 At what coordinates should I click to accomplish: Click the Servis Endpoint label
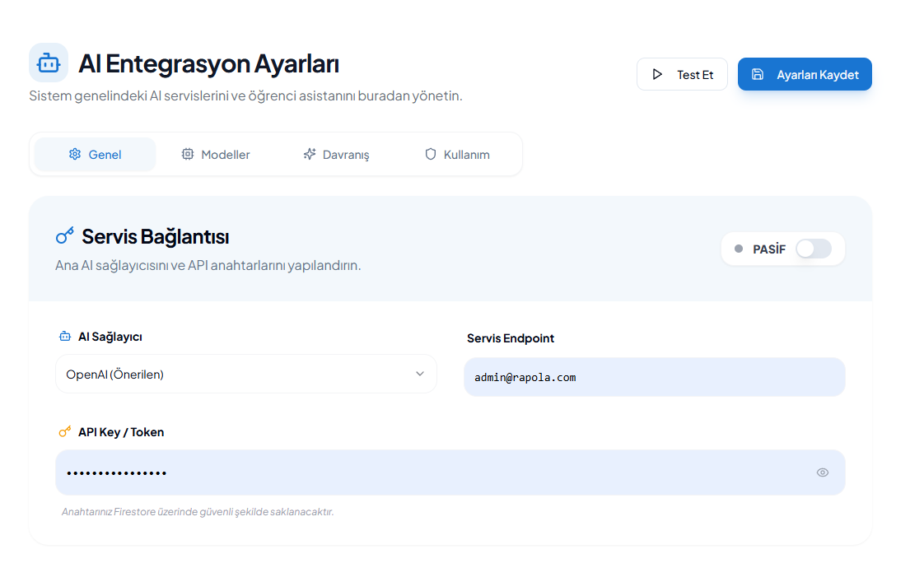point(511,338)
